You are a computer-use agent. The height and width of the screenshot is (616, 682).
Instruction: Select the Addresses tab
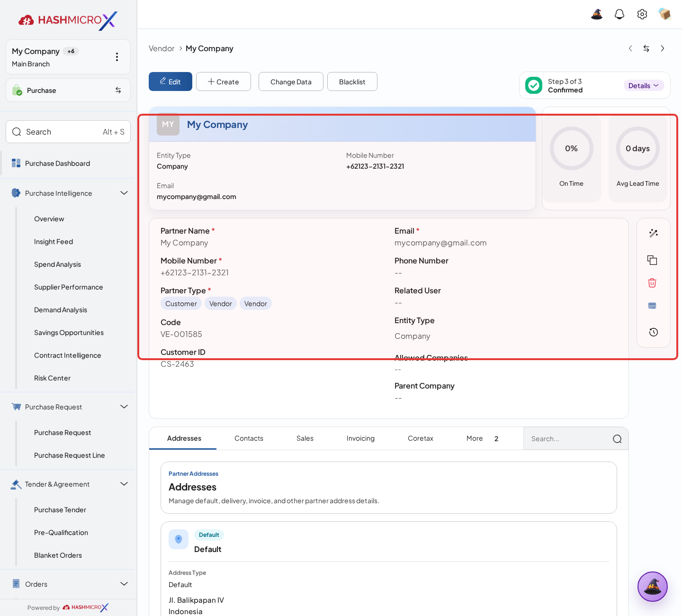click(x=184, y=438)
